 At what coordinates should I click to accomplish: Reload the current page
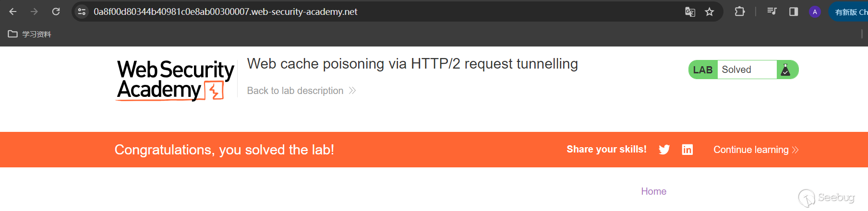pyautogui.click(x=56, y=12)
